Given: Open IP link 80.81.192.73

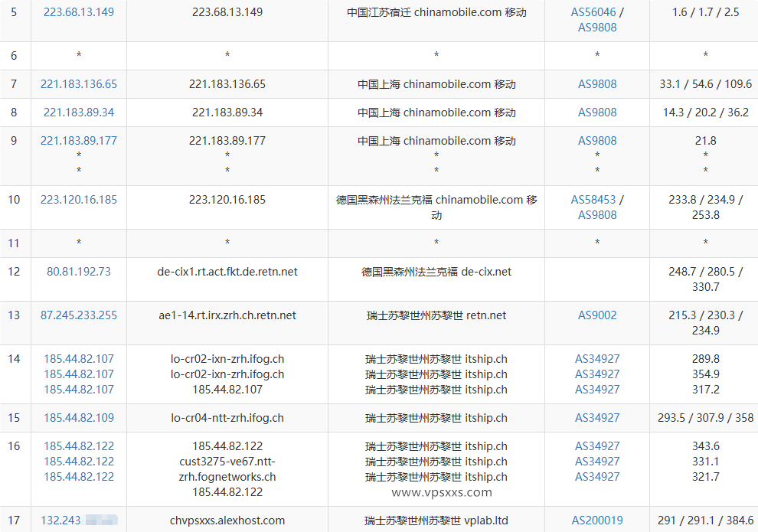Looking at the screenshot, I should 79,272.
